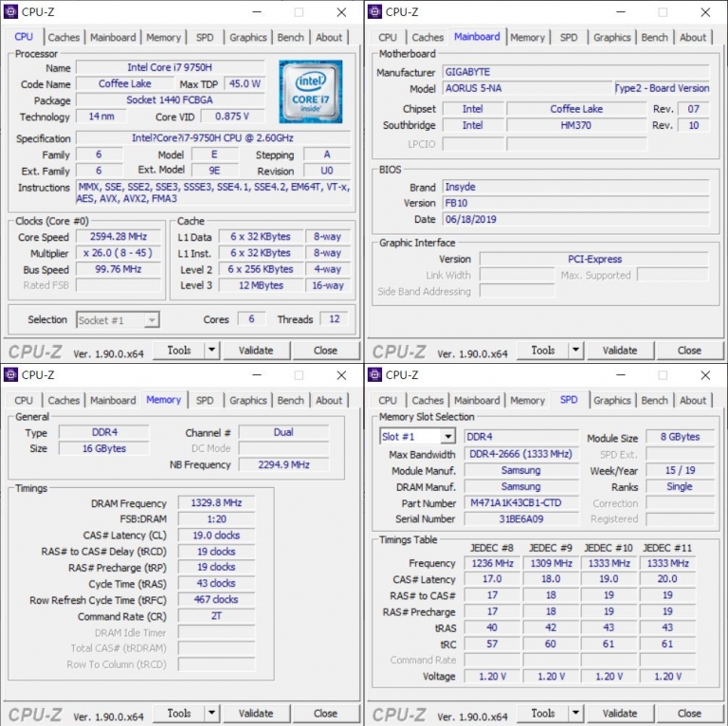This screenshot has height=726, width=728.
Task: Minimize the Mainboard CPU-Z window
Action: click(621, 12)
